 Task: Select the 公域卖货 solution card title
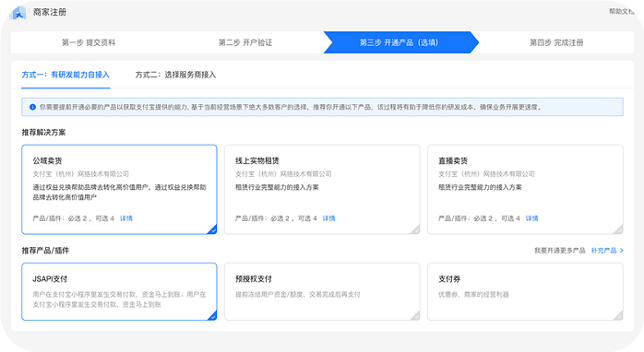[x=47, y=161]
